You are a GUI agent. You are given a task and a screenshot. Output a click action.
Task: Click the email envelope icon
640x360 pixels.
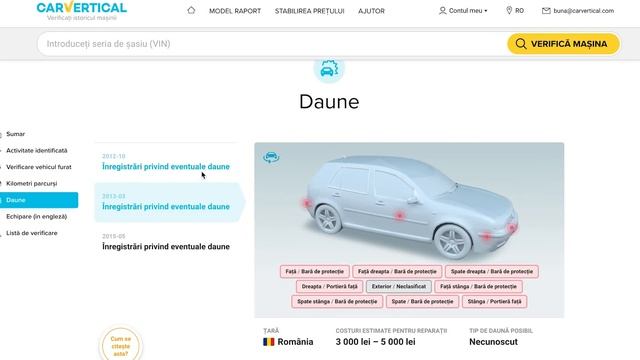[x=546, y=11]
